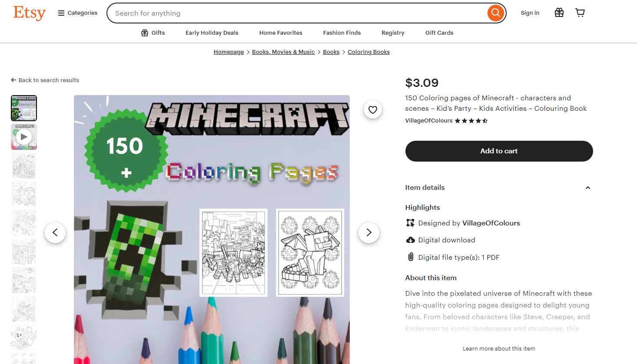Open the shopping cart icon

[580, 13]
